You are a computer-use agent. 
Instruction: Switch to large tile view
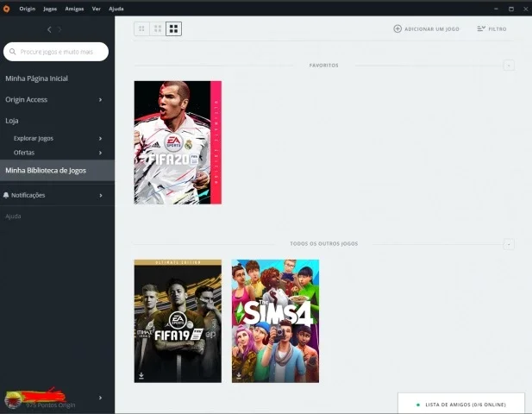173,28
